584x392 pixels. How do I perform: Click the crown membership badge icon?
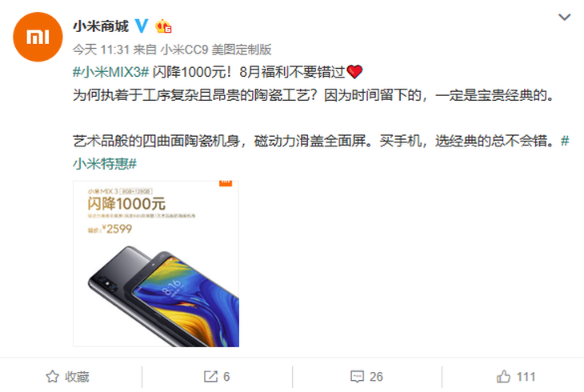click(163, 26)
